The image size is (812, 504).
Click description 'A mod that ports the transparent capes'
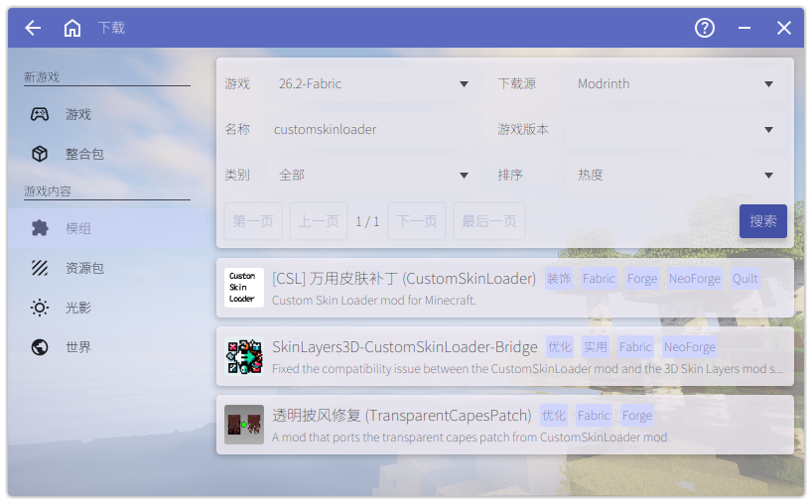[470, 438]
